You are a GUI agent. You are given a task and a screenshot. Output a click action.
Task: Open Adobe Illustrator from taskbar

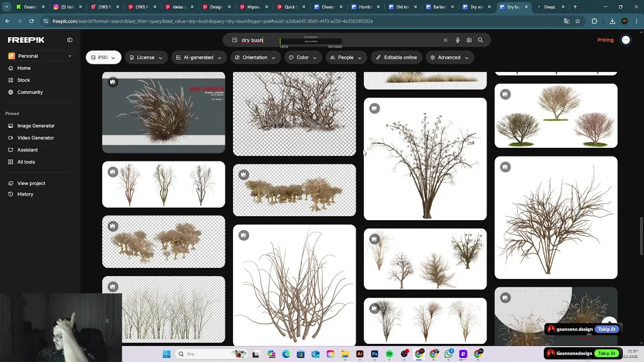[x=360, y=354]
